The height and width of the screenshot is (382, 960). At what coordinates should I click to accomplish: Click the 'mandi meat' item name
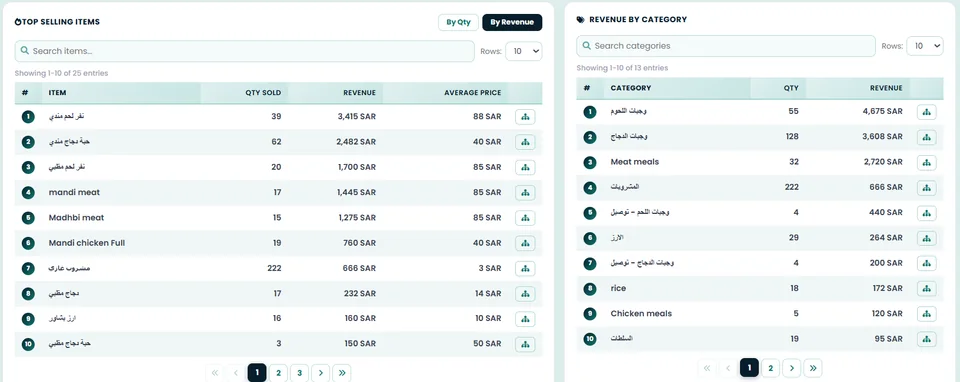tap(74, 192)
